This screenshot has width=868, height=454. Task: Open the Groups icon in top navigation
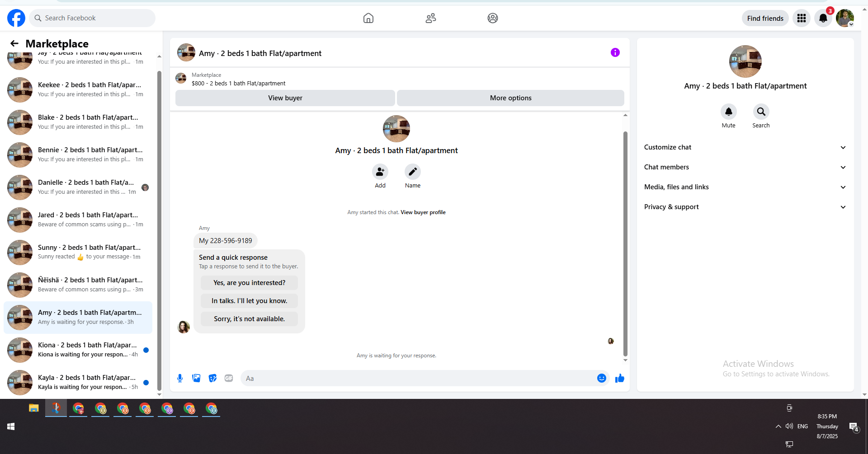[x=493, y=18]
